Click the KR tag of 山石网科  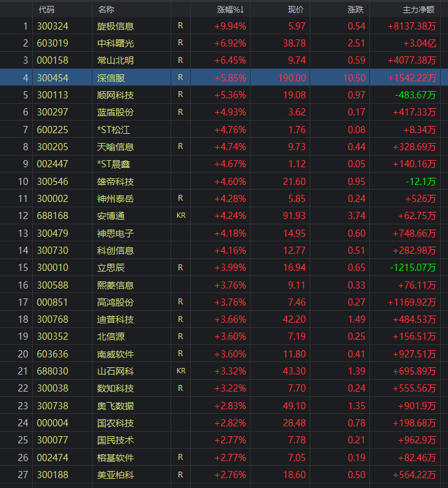tap(181, 371)
